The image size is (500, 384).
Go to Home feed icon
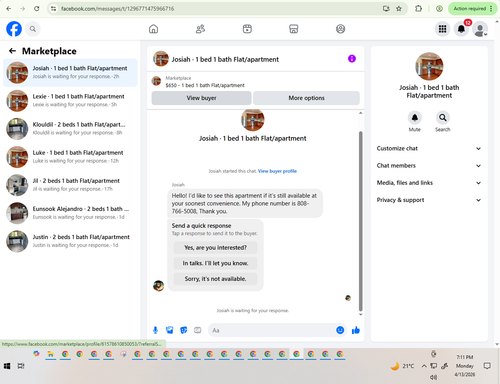click(x=153, y=29)
